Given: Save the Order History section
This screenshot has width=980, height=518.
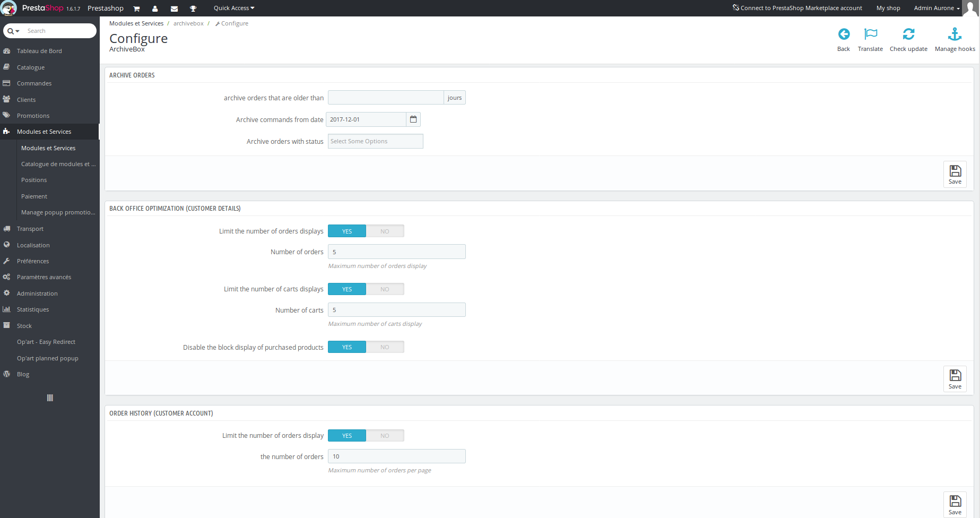Looking at the screenshot, I should pyautogui.click(x=955, y=505).
